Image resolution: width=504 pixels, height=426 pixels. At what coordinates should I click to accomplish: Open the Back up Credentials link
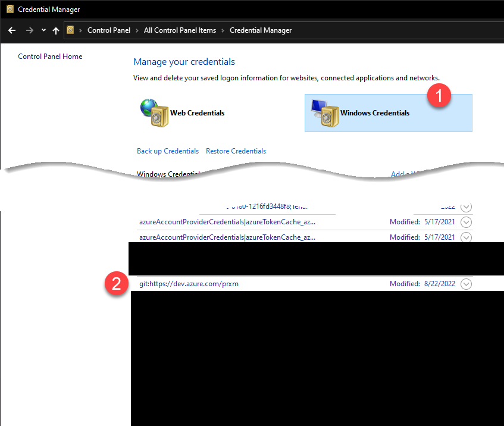167,151
